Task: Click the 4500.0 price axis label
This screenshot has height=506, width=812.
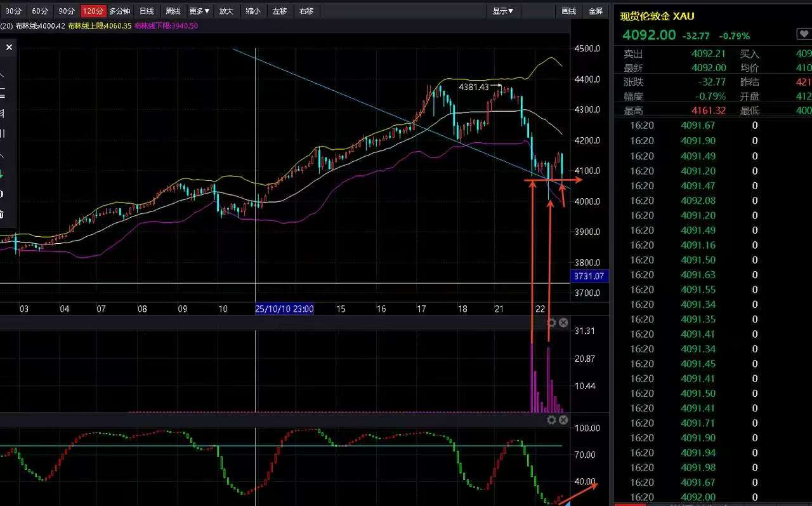Action: click(x=587, y=49)
